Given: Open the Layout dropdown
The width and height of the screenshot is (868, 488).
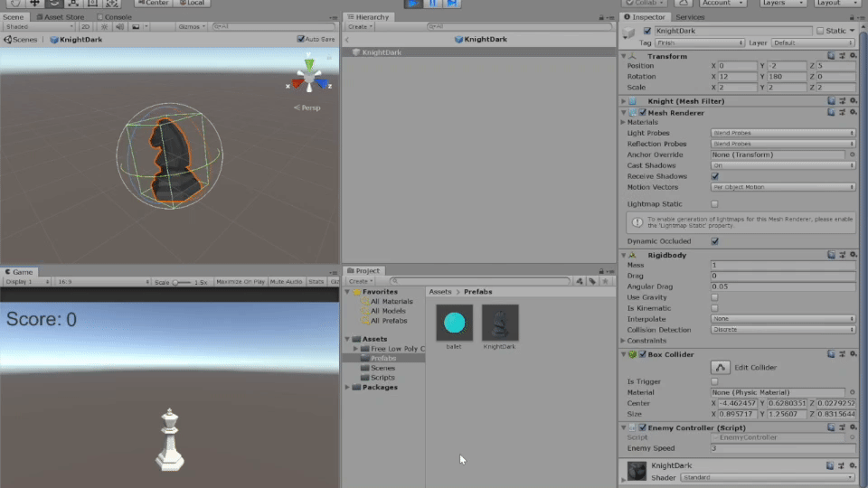Looking at the screenshot, I should 838,4.
